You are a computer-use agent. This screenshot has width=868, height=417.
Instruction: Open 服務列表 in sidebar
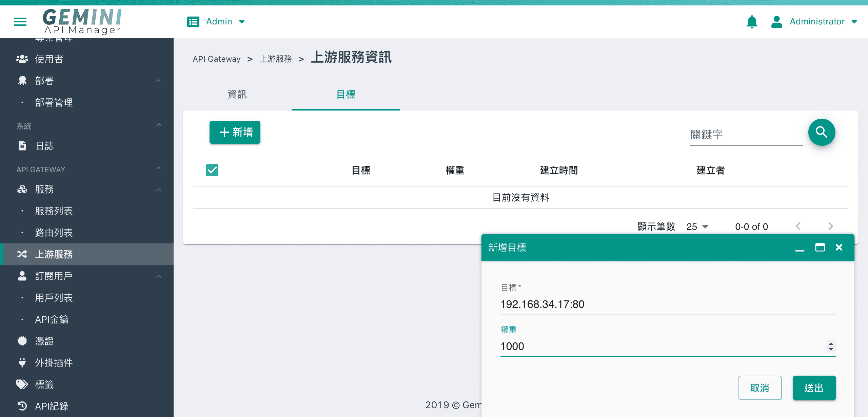tap(54, 211)
